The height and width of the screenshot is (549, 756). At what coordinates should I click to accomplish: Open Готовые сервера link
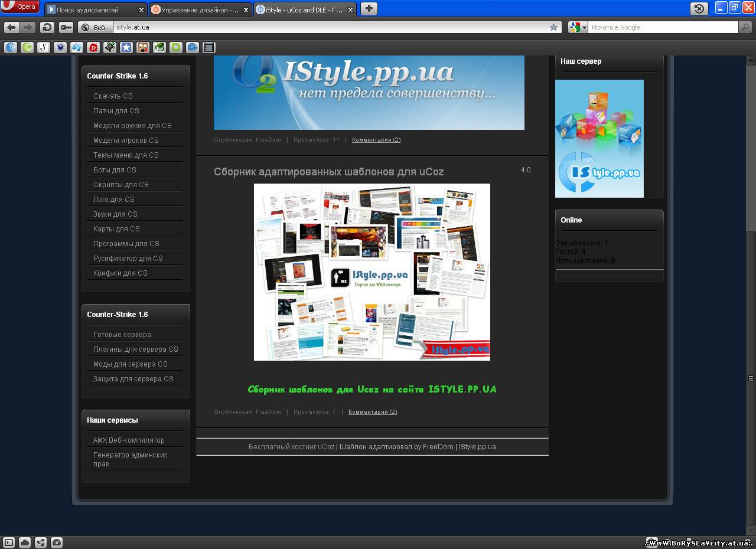tap(122, 335)
